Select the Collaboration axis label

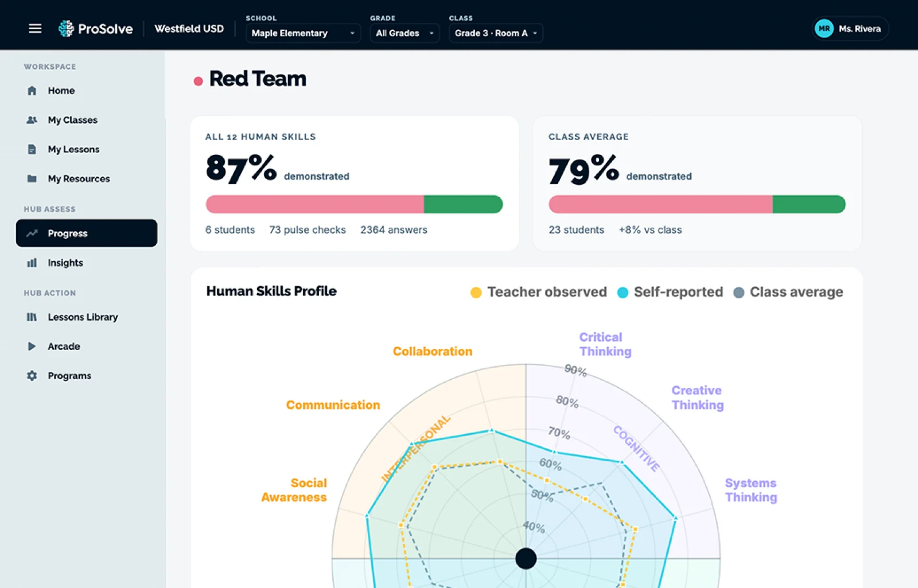(x=433, y=351)
